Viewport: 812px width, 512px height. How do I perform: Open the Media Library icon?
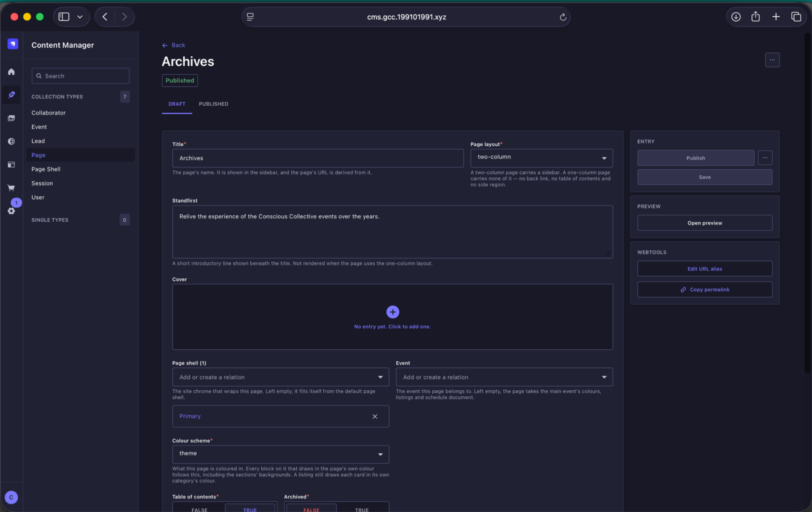[12, 118]
